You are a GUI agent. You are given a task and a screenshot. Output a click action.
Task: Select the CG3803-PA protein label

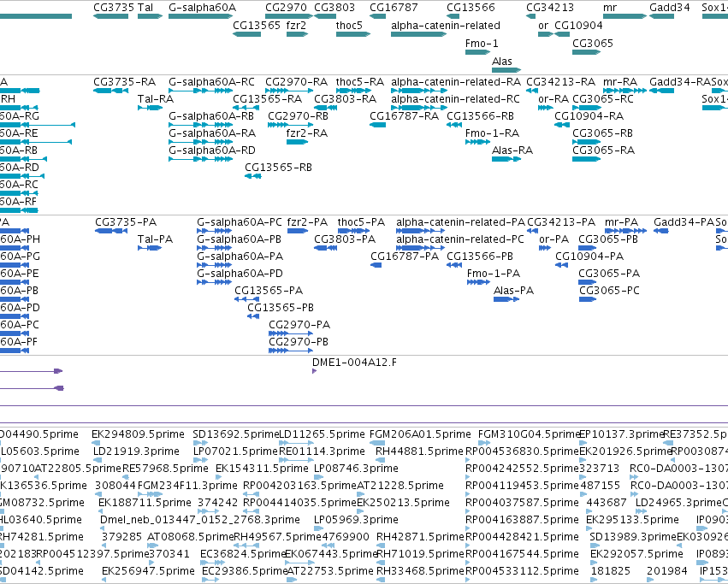pyautogui.click(x=345, y=239)
